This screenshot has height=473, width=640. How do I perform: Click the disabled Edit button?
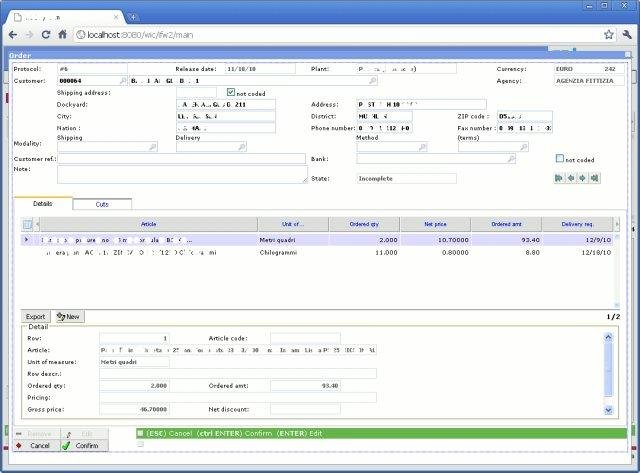[x=84, y=434]
